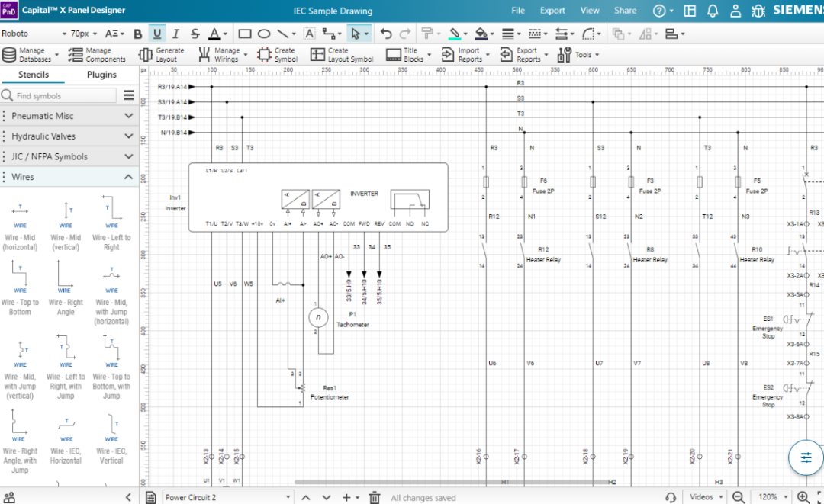
Task: Open Export Reports
Action: click(x=523, y=55)
